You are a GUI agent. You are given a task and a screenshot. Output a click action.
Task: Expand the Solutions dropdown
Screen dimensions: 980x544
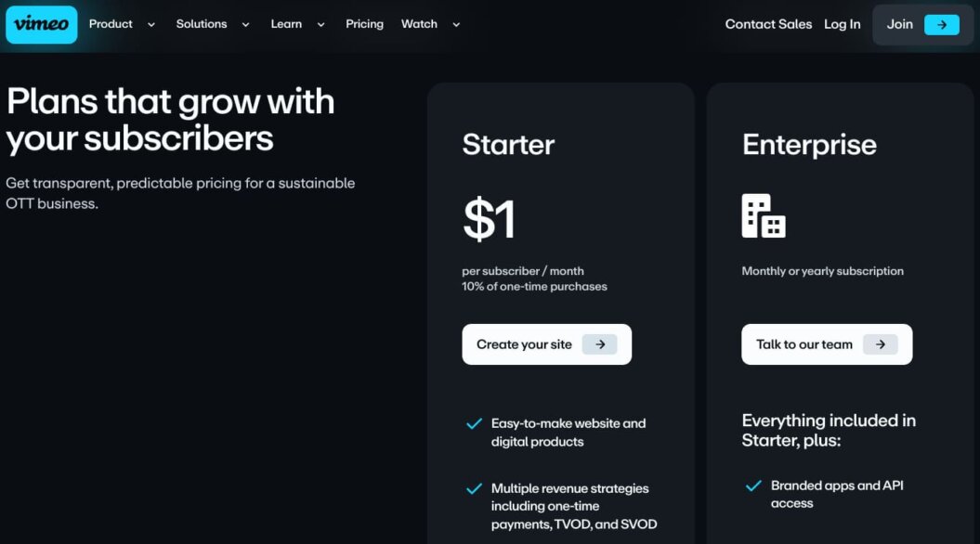(x=244, y=24)
